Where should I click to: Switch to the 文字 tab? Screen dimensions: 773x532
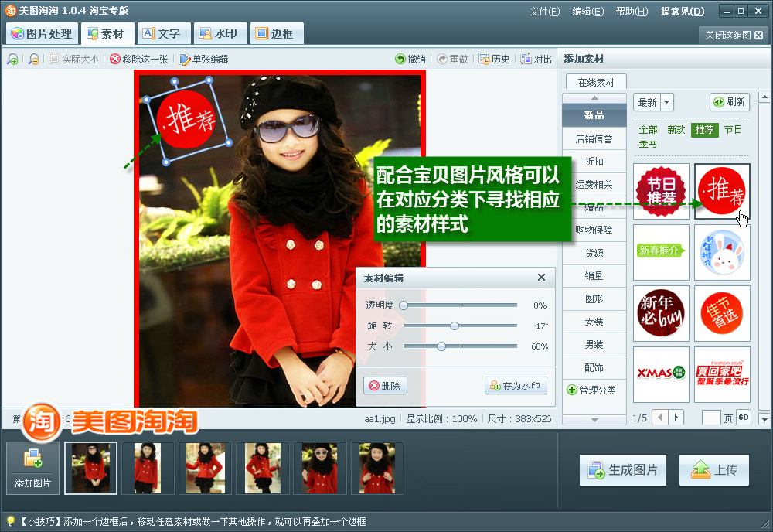[x=164, y=33]
